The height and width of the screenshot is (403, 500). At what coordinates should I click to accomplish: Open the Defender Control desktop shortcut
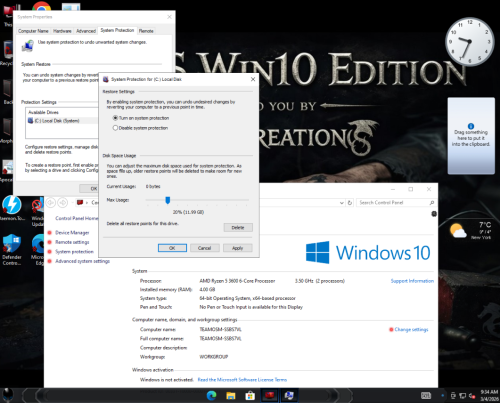[12, 249]
